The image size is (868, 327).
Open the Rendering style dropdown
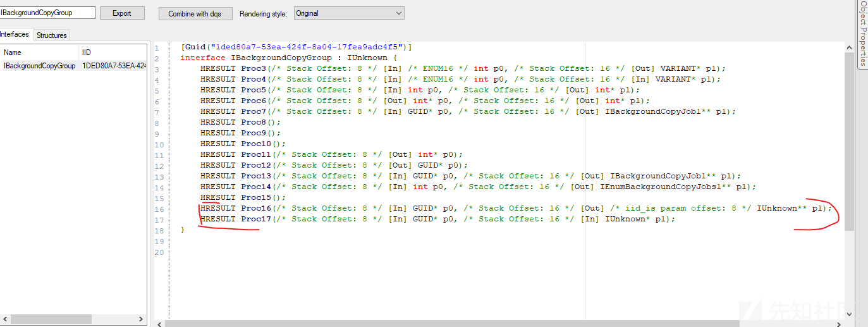click(x=348, y=13)
